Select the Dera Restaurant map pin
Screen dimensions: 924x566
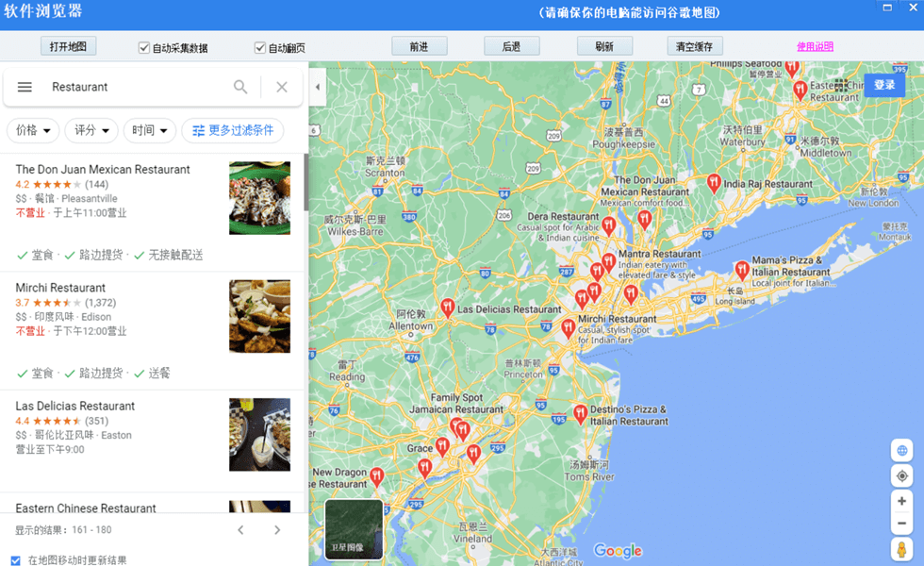609,225
